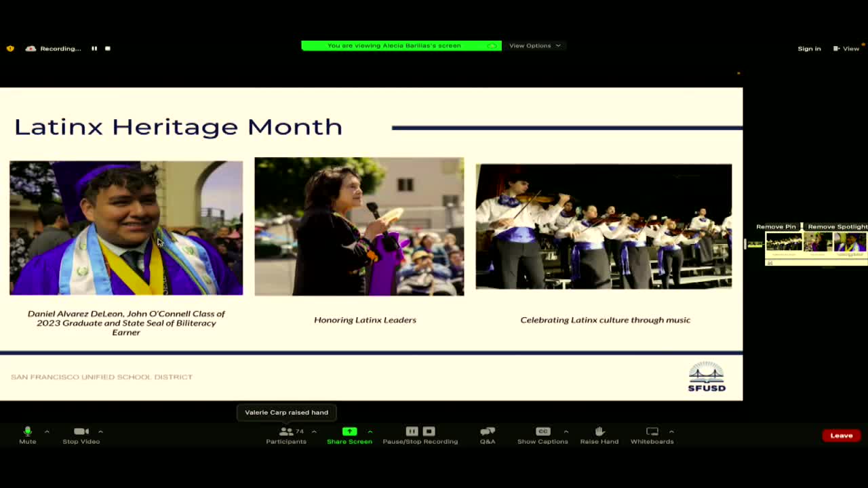Image resolution: width=868 pixels, height=488 pixels.
Task: Mute your microphone
Action: [x=27, y=436]
